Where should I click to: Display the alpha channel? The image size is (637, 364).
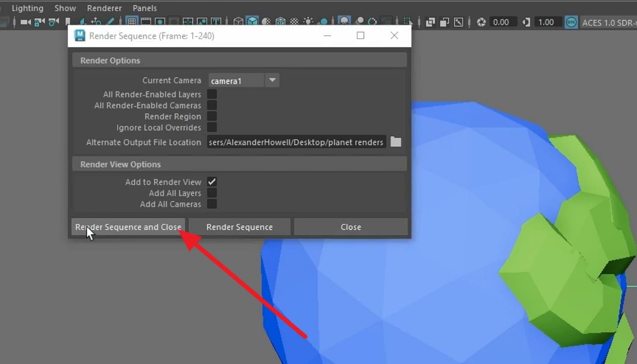[x=444, y=22]
